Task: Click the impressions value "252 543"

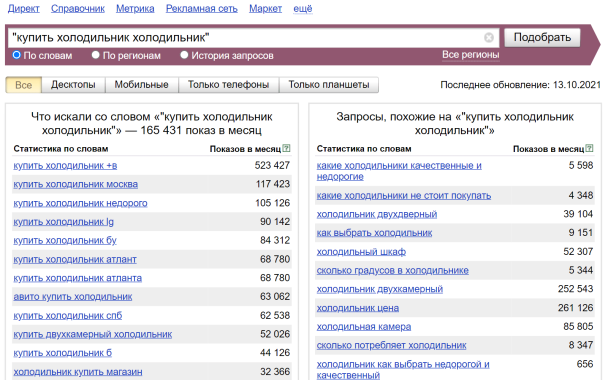Action: coord(575,289)
